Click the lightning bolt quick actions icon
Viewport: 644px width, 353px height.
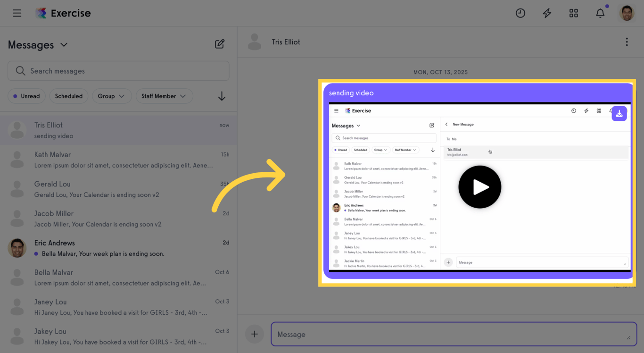point(547,13)
